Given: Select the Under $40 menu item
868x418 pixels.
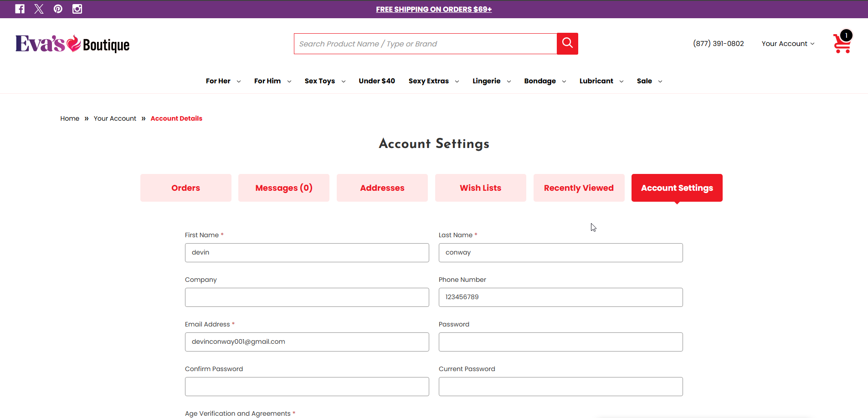Looking at the screenshot, I should (x=377, y=81).
